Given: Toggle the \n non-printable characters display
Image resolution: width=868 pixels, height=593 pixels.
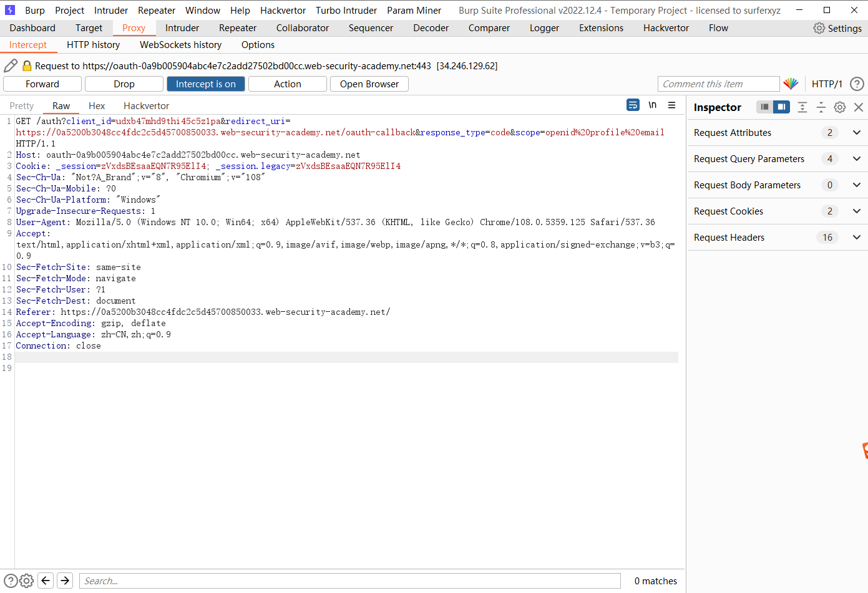Looking at the screenshot, I should pyautogui.click(x=652, y=105).
